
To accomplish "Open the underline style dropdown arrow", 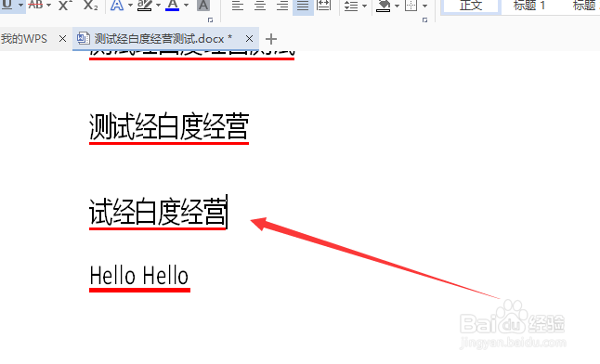I will (x=20, y=6).
